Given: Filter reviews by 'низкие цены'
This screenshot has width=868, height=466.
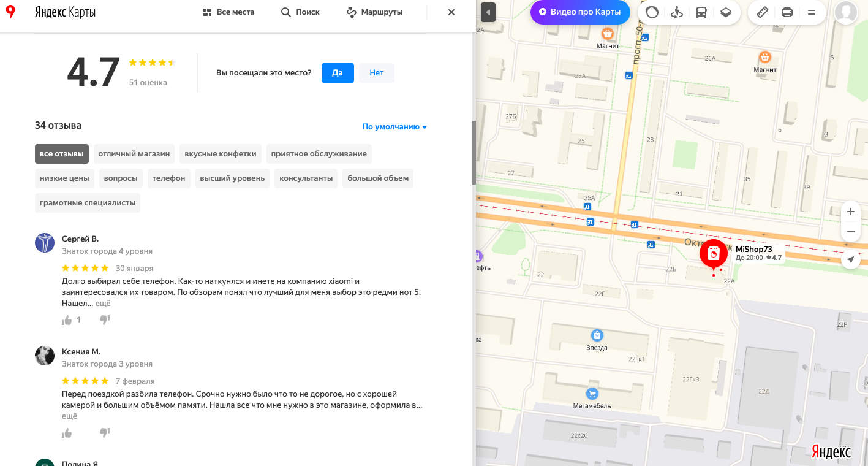Looking at the screenshot, I should click(x=64, y=178).
